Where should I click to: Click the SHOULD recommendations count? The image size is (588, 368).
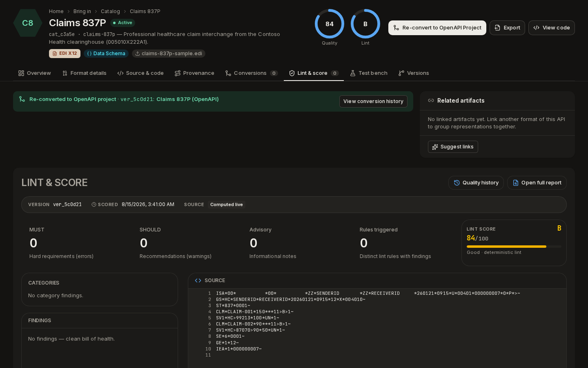[144, 243]
